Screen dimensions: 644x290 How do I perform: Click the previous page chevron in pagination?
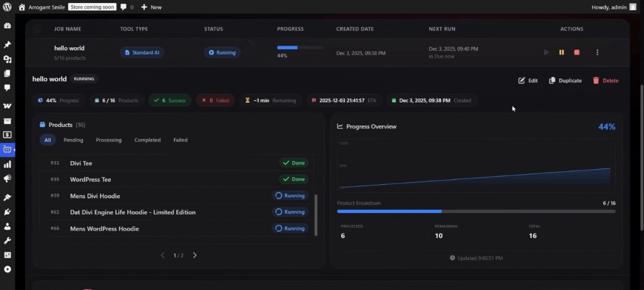(163, 255)
